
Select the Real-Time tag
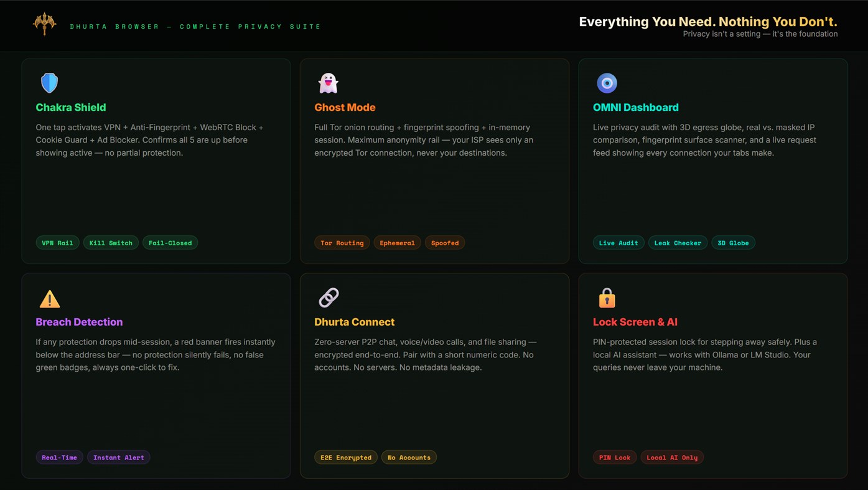tap(59, 458)
